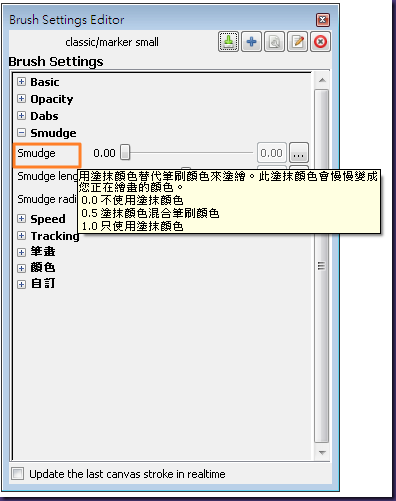This screenshot has height=501, width=396.
Task: Click the 顏色 group label
Action: coord(43,267)
